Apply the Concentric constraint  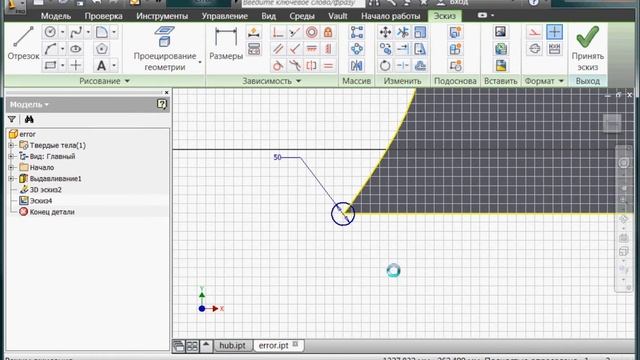311,32
